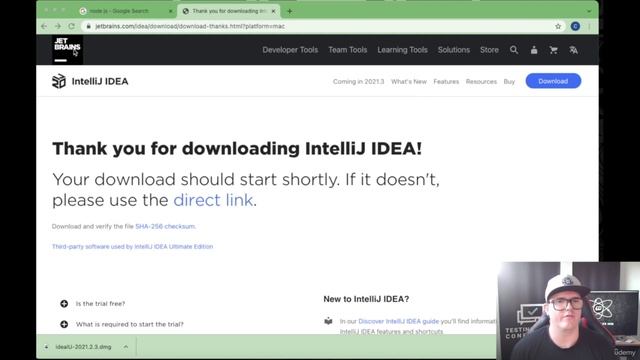The height and width of the screenshot is (360, 640).
Task: Bookmark this page with the star icon
Action: coord(558,26)
